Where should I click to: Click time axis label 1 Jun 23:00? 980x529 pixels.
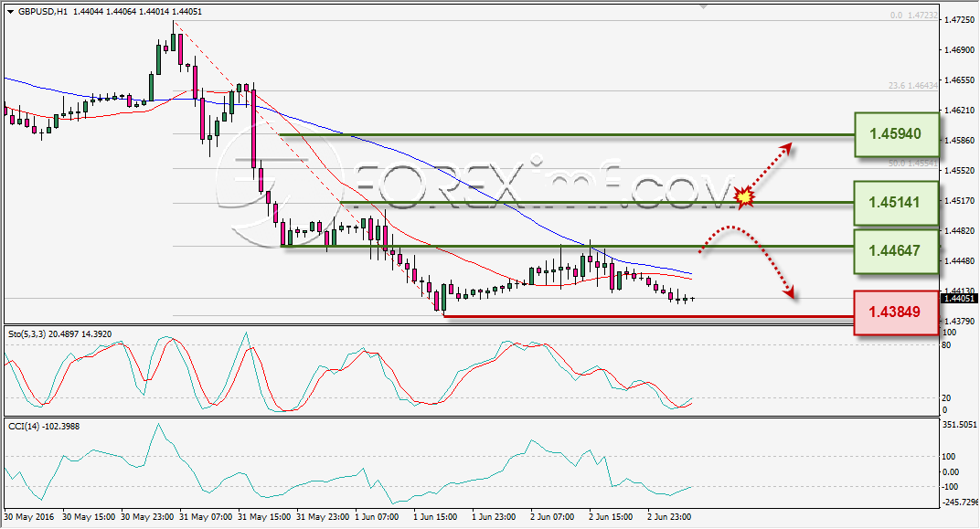(x=494, y=517)
